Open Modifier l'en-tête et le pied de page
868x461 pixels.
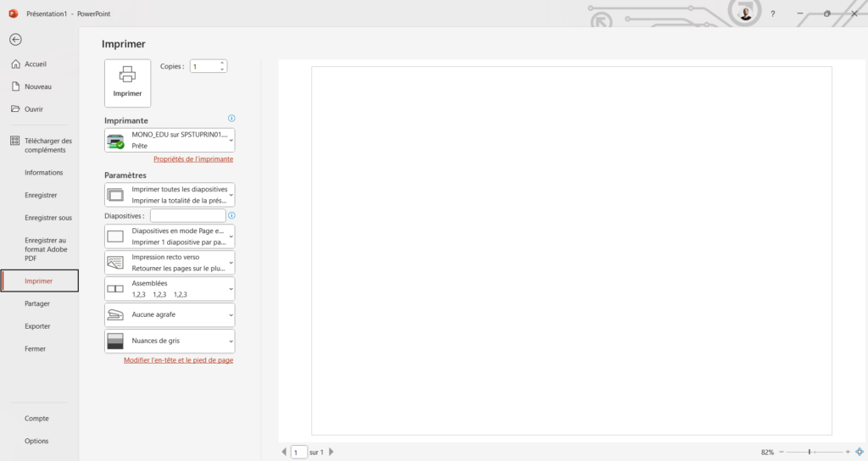click(178, 360)
